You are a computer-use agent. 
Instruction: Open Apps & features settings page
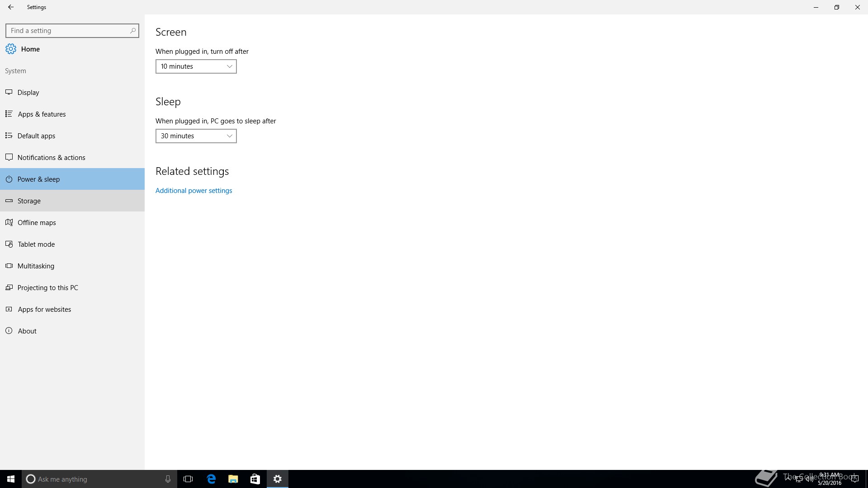click(x=42, y=114)
